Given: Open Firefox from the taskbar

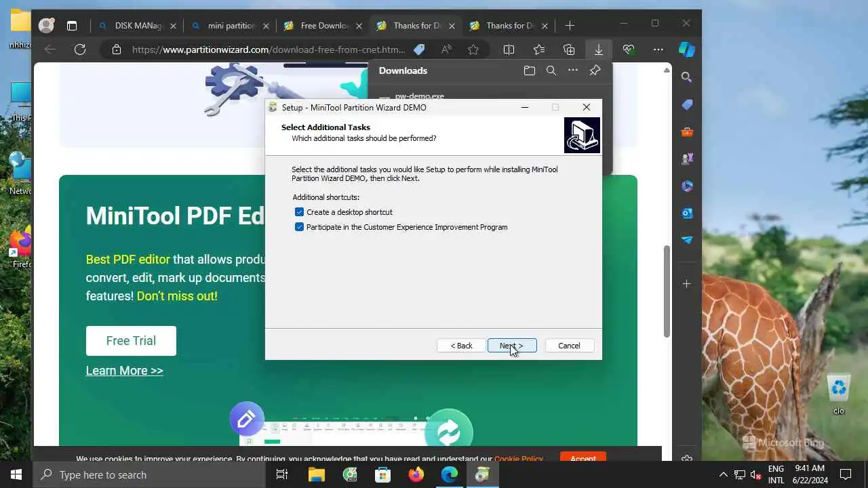Looking at the screenshot, I should click(416, 474).
